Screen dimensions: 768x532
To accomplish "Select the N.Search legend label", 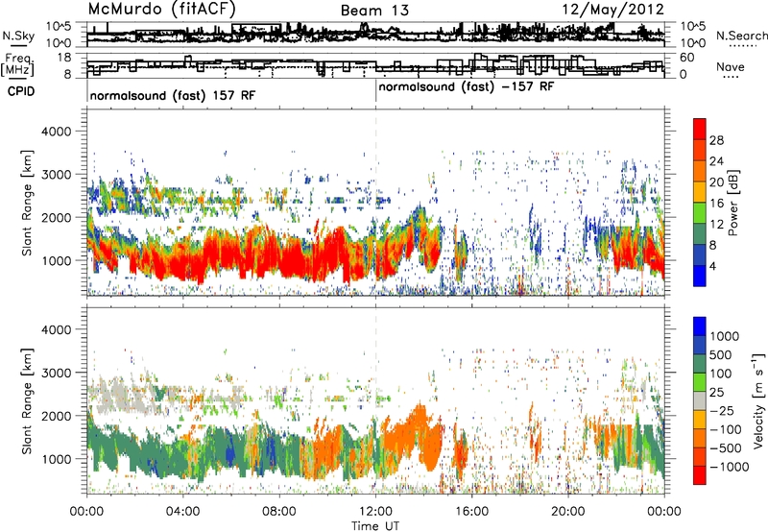I will coord(741,36).
